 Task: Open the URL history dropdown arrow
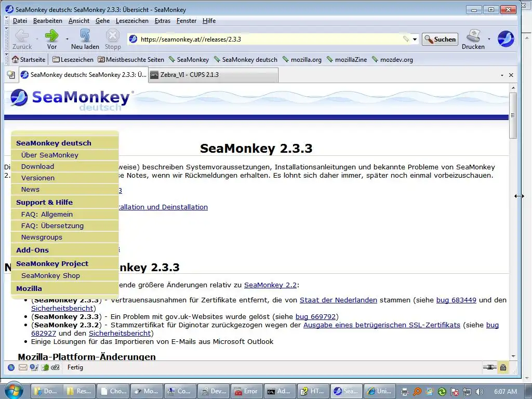pos(415,39)
